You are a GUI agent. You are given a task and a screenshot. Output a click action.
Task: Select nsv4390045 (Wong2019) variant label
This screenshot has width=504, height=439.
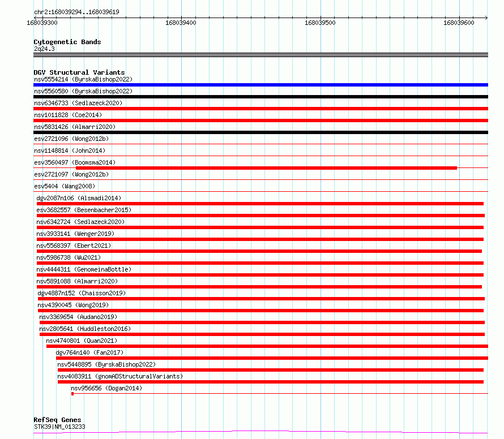(73, 305)
